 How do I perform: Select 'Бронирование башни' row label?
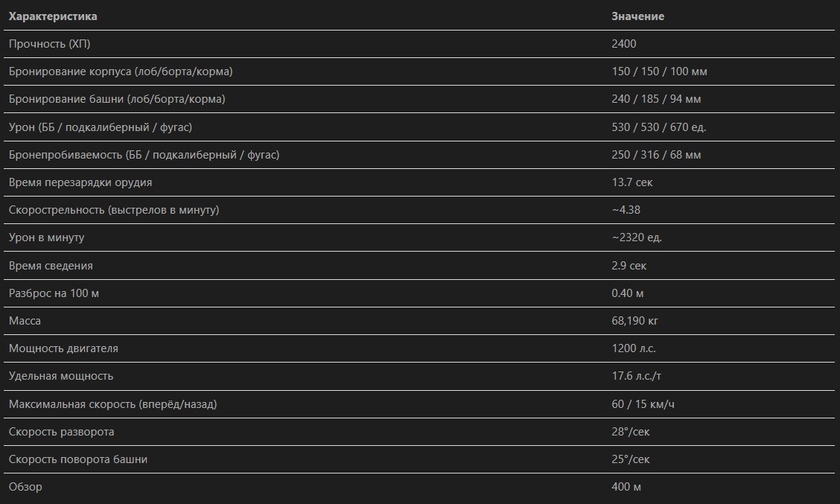pos(117,99)
